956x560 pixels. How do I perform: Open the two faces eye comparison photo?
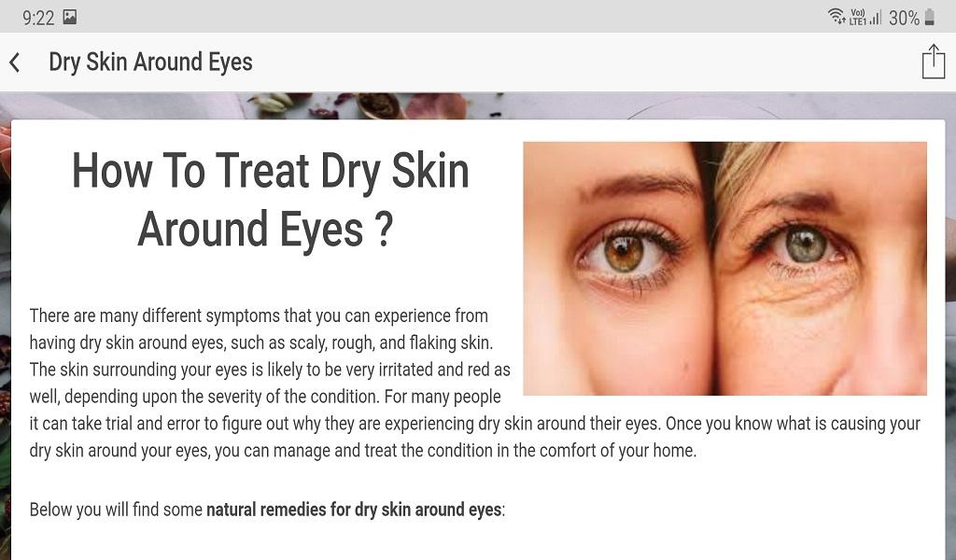(724, 269)
